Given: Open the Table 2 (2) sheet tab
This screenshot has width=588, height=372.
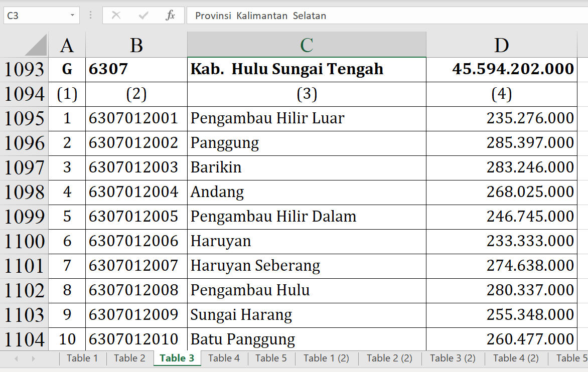Looking at the screenshot, I should [x=389, y=358].
